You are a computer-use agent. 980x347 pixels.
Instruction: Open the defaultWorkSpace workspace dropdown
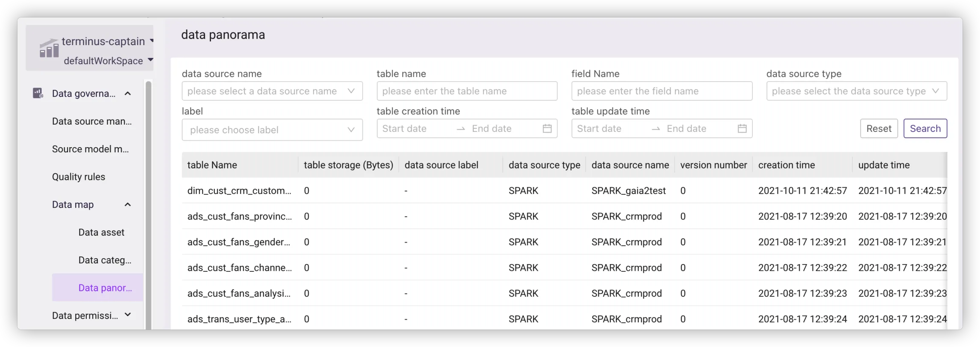(150, 60)
